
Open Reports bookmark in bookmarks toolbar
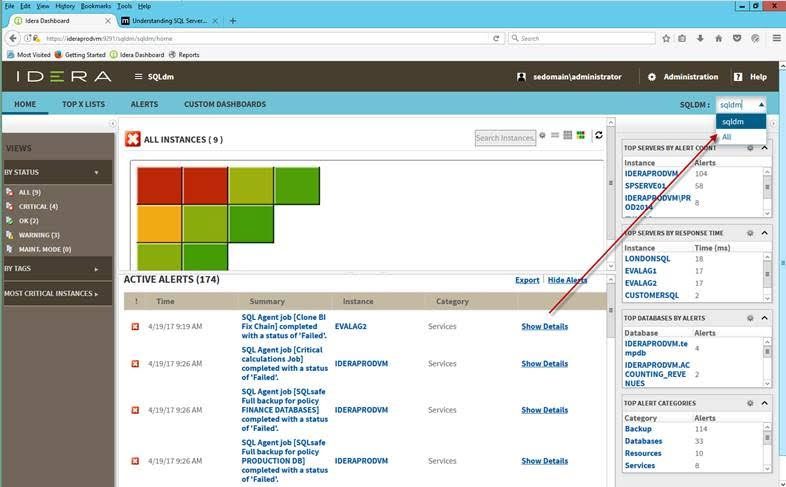point(184,55)
